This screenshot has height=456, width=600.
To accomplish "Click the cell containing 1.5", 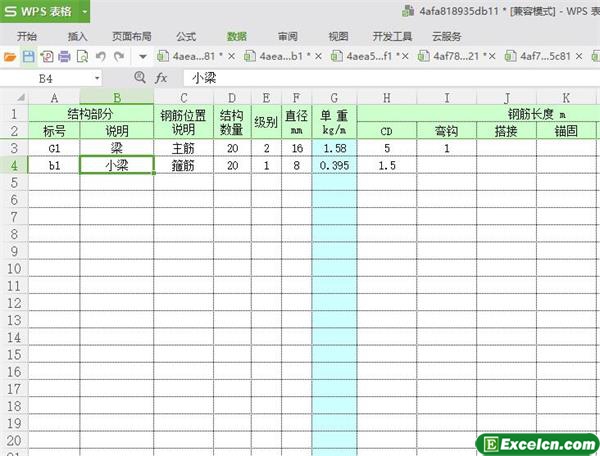I will pyautogui.click(x=387, y=165).
